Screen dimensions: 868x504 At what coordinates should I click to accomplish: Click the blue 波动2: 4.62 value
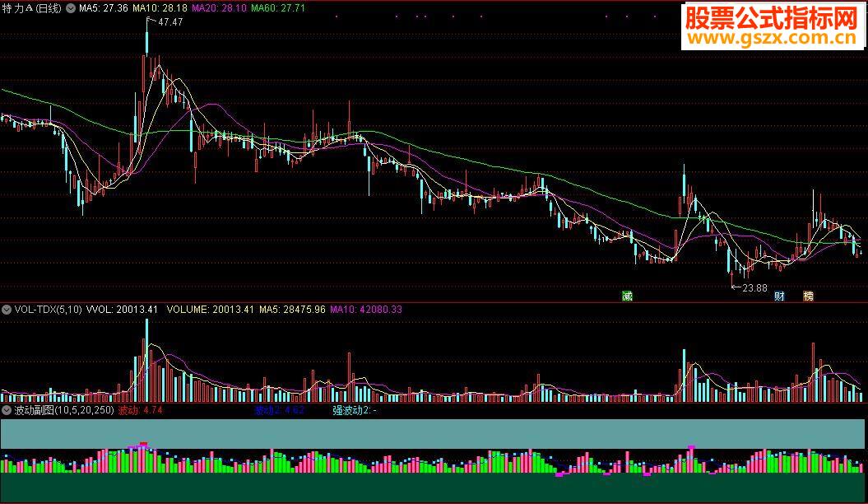click(280, 410)
